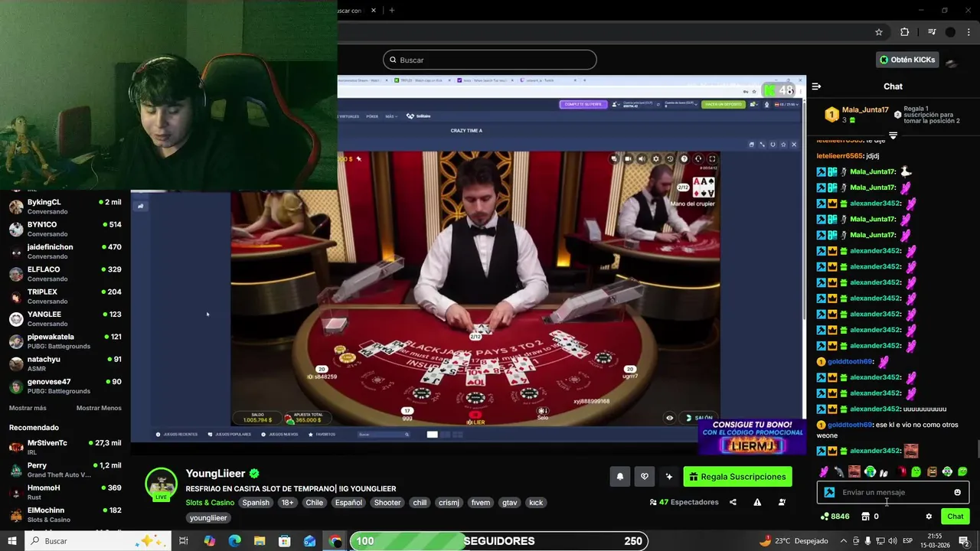Open Chrome three-dot menu
The height and width of the screenshot is (551, 980).
pyautogui.click(x=968, y=32)
